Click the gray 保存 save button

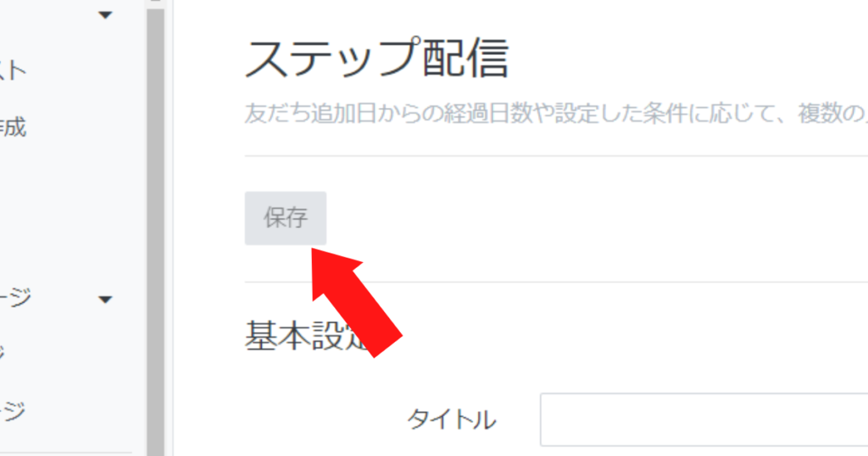[x=286, y=218]
